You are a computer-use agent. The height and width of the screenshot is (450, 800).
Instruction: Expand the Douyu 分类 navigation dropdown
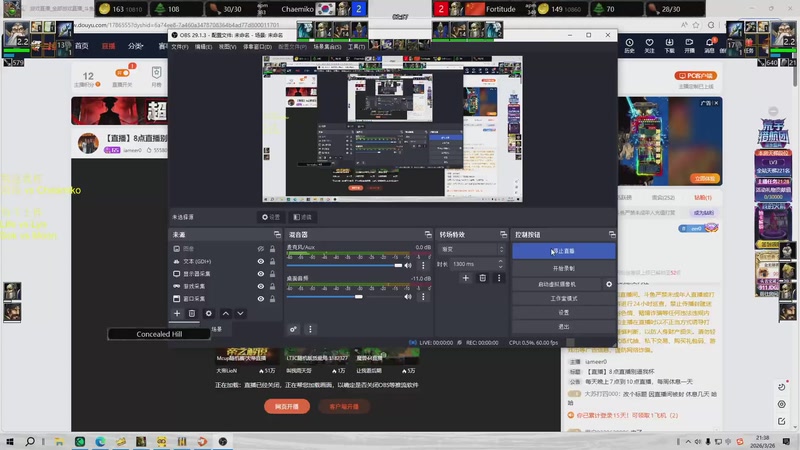pyautogui.click(x=135, y=46)
